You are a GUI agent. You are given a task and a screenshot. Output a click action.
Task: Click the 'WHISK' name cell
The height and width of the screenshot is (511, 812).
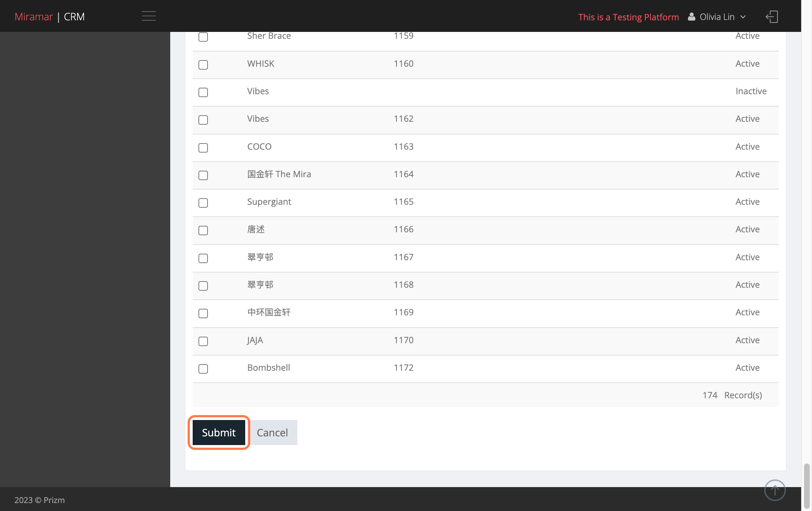tap(261, 63)
